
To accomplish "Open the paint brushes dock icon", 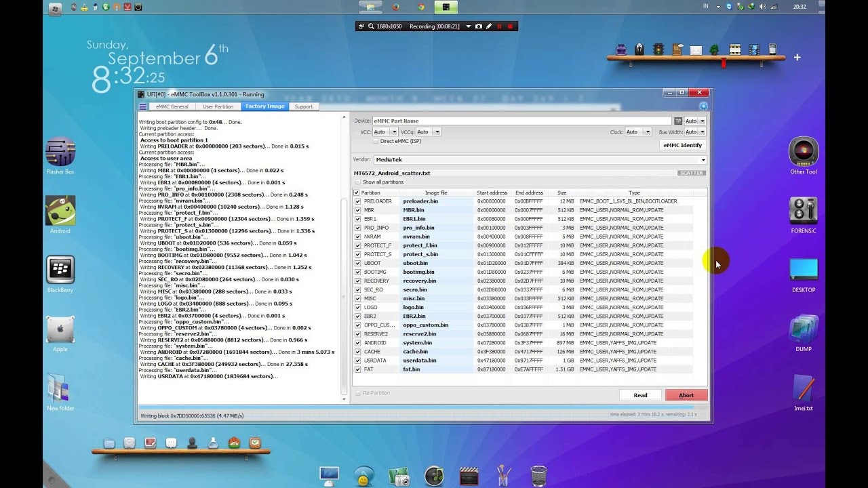I will click(x=504, y=476).
